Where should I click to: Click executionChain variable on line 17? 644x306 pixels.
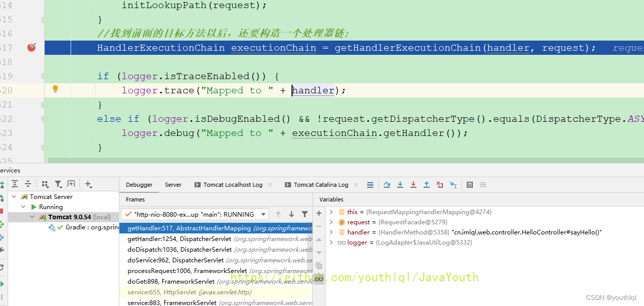pos(273,48)
